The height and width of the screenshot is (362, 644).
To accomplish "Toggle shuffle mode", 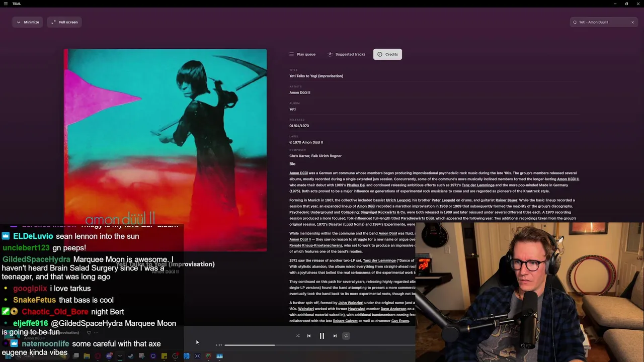I will [x=298, y=336].
